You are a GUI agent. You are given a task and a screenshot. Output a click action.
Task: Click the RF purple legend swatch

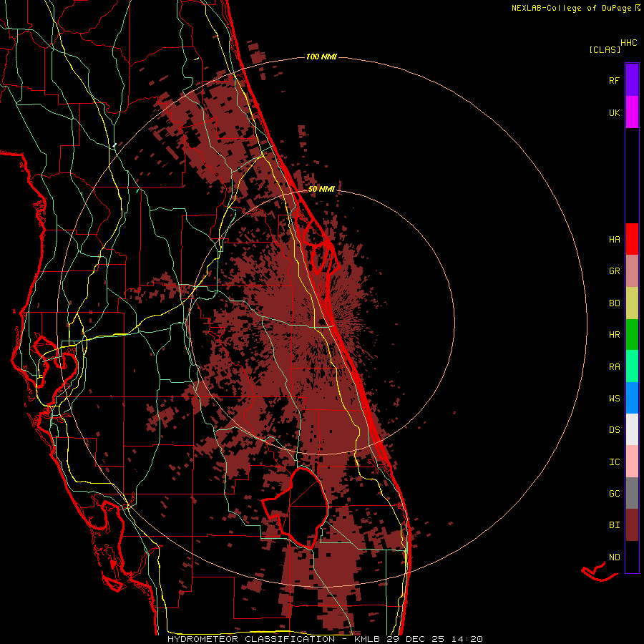tap(632, 80)
